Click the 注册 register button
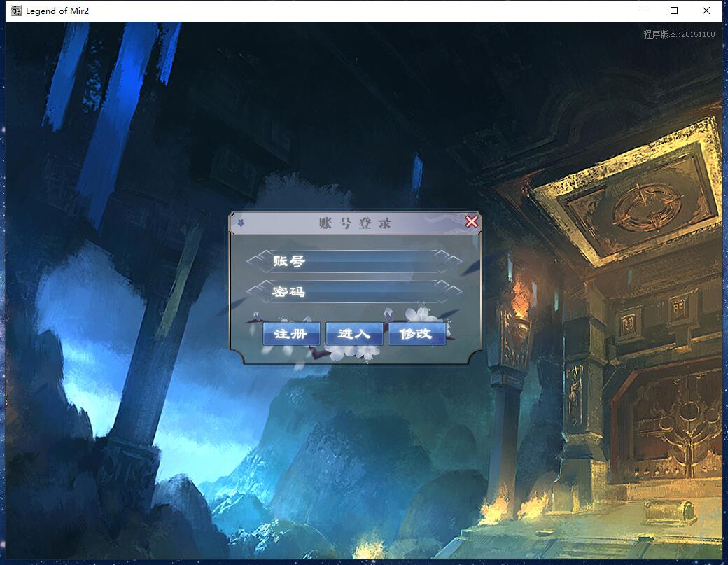Viewport: 728px width, 565px height. [x=292, y=333]
